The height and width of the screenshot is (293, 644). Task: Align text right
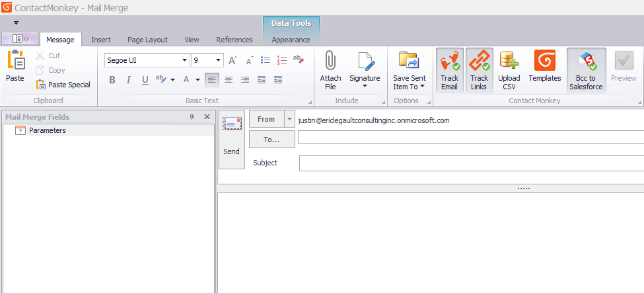[x=245, y=80]
